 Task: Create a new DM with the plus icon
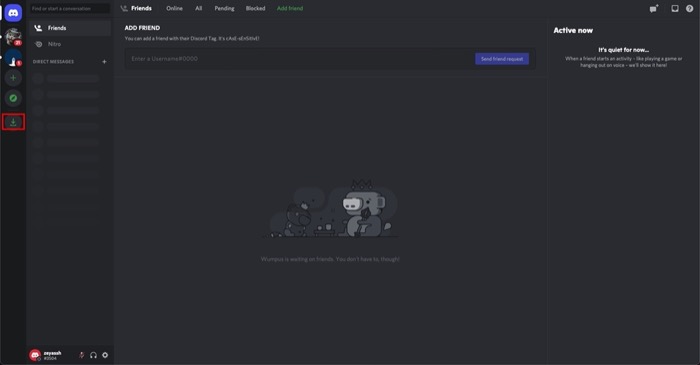pos(104,62)
